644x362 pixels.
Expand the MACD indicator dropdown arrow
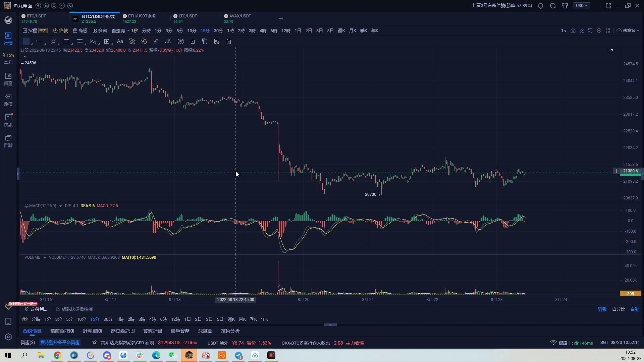point(60,206)
